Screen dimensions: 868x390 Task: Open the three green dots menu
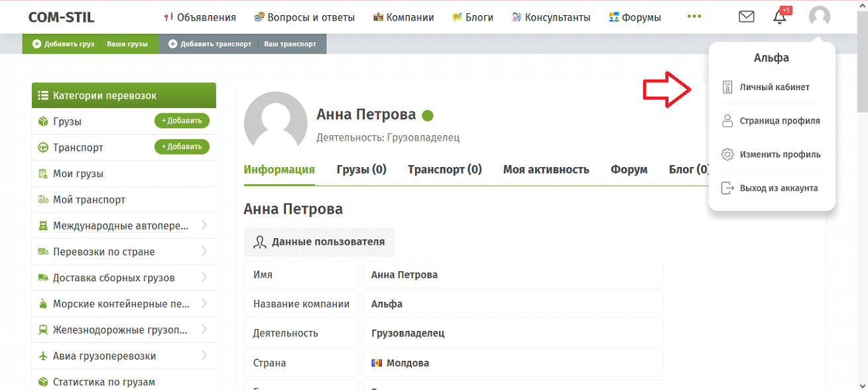point(694,17)
